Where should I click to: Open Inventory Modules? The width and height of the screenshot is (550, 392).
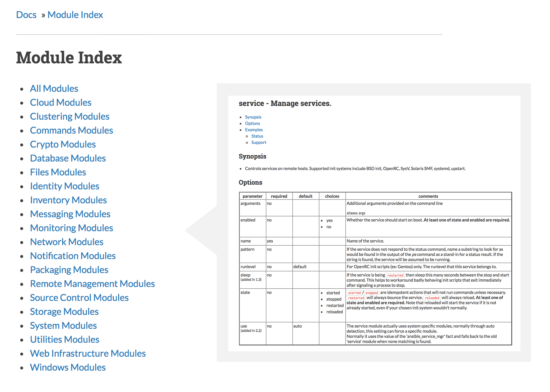point(68,200)
